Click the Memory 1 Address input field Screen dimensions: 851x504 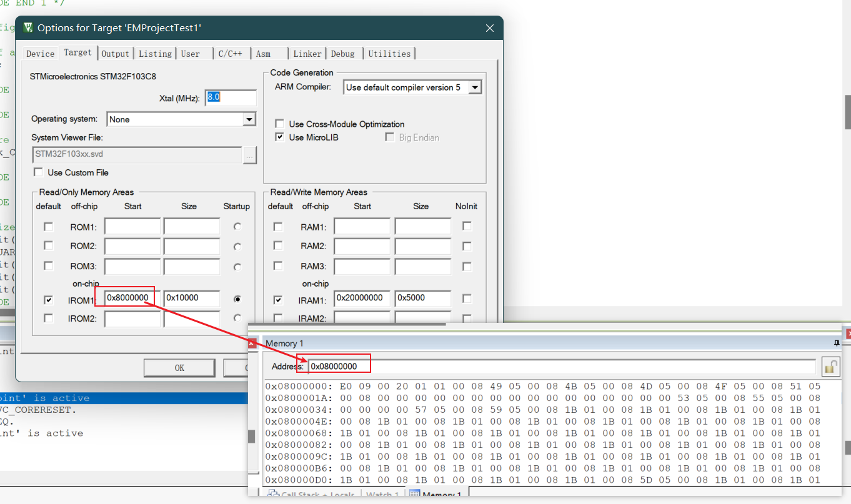[x=562, y=367]
